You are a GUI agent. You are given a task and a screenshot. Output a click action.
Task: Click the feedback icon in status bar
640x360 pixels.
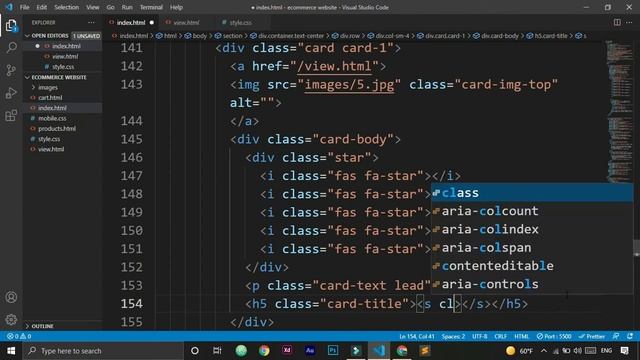point(616,336)
